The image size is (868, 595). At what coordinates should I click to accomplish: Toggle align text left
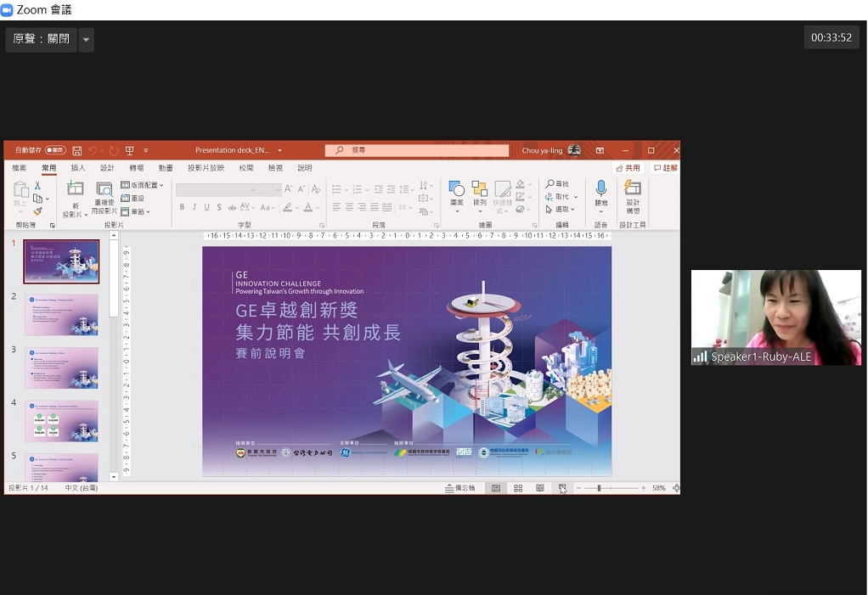pos(336,207)
